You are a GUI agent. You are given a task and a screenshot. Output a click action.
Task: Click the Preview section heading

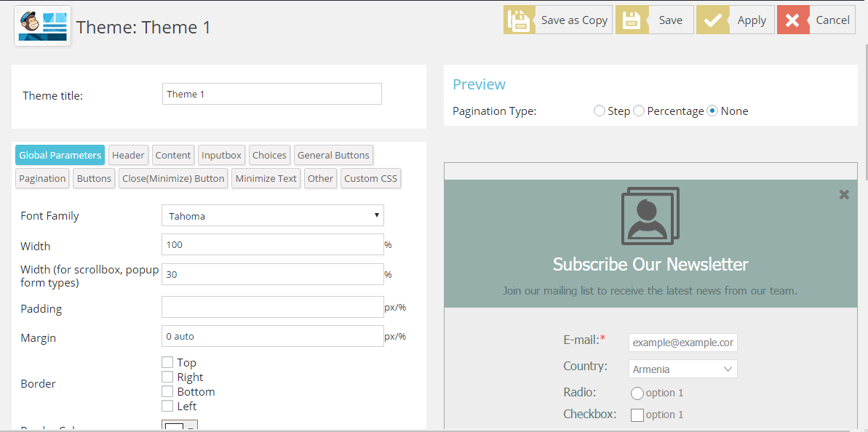point(479,84)
